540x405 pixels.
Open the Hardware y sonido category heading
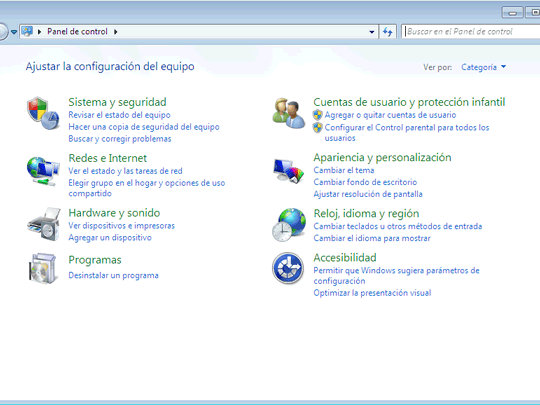114,213
